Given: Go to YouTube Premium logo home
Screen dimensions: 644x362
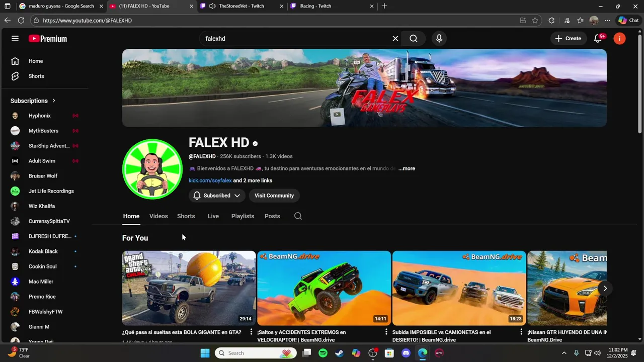Looking at the screenshot, I should pyautogui.click(x=48, y=39).
